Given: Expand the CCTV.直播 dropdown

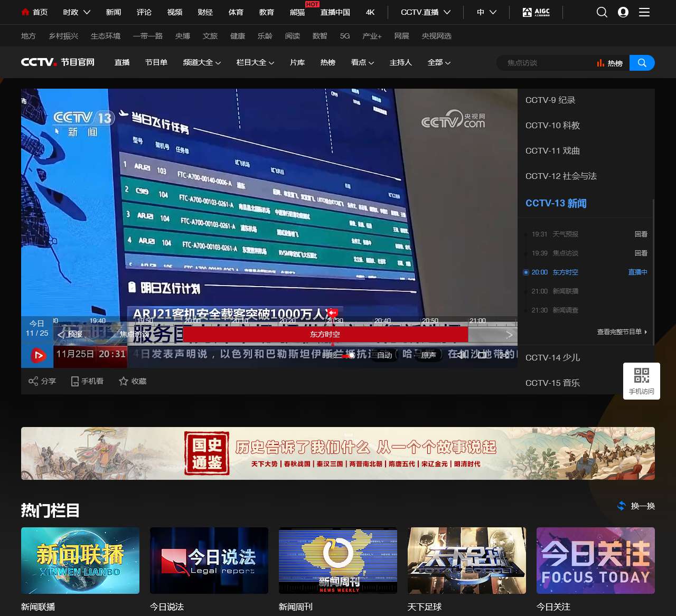Looking at the screenshot, I should pos(447,12).
